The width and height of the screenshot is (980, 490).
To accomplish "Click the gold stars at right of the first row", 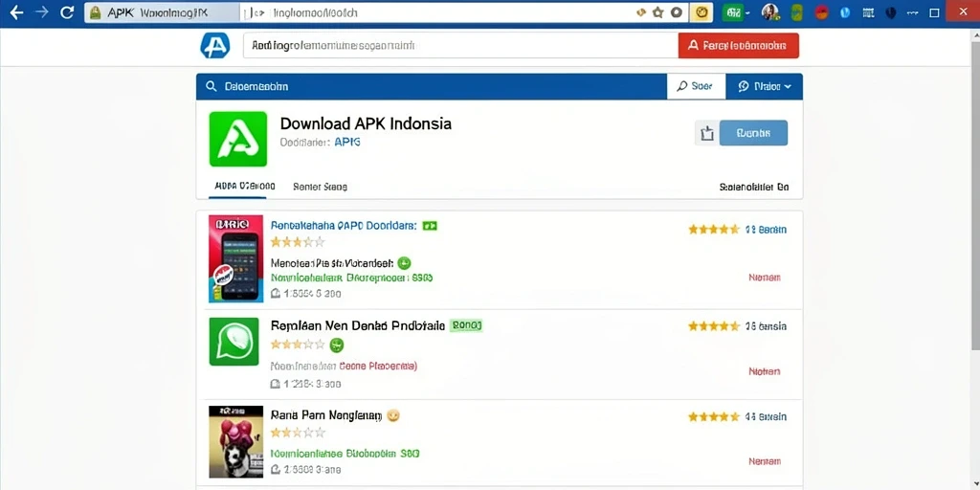I will [714, 230].
